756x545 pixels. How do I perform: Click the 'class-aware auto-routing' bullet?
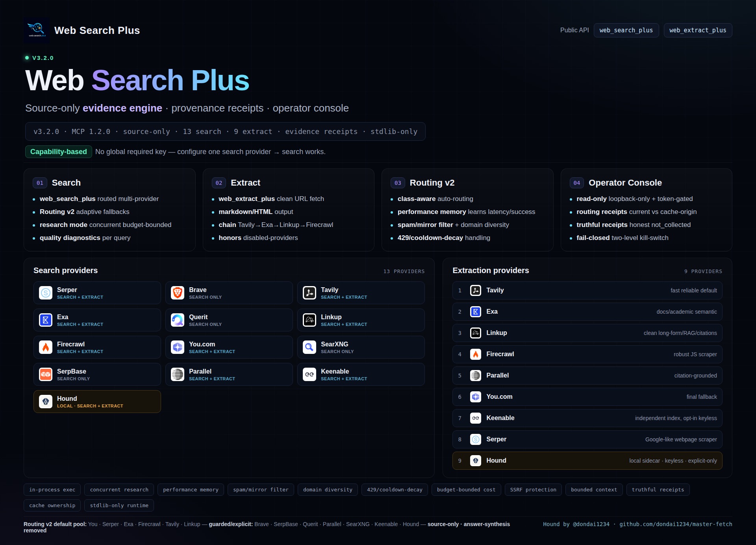(435, 199)
